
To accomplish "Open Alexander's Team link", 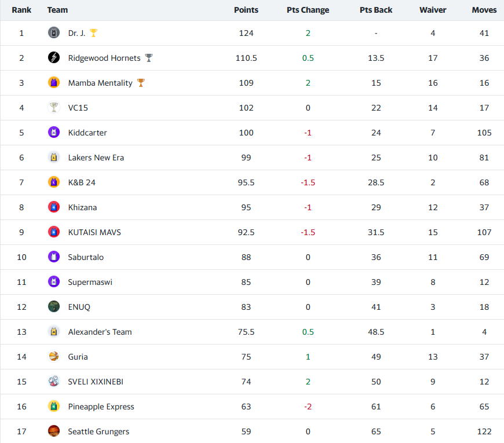I will pos(100,332).
